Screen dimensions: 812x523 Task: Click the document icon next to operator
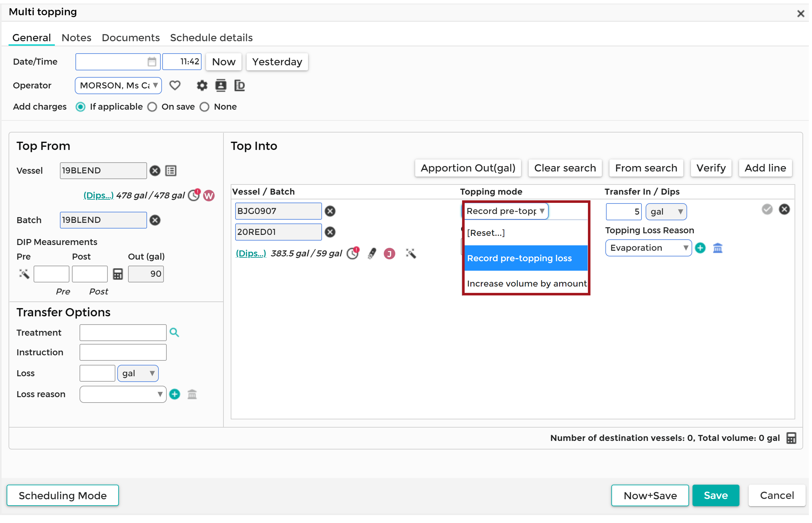click(240, 86)
